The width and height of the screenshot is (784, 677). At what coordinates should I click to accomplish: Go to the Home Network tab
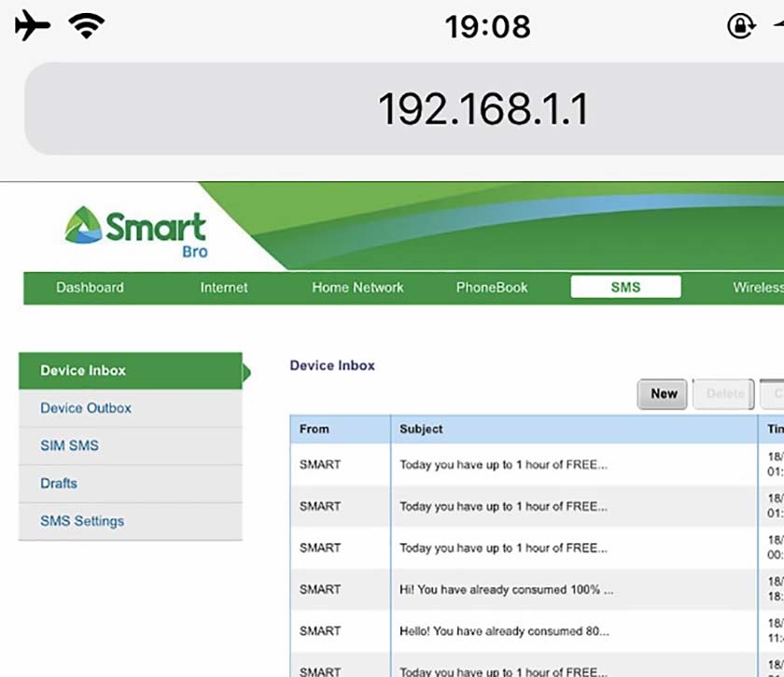[x=357, y=288]
